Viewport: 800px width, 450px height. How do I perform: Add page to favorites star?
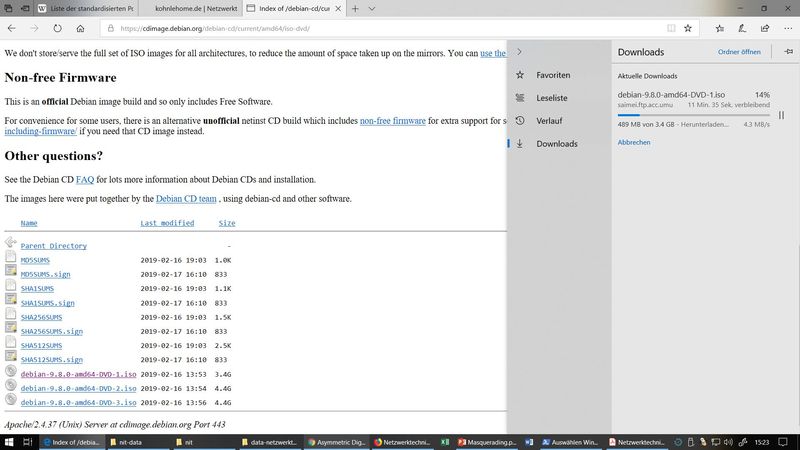coord(688,29)
